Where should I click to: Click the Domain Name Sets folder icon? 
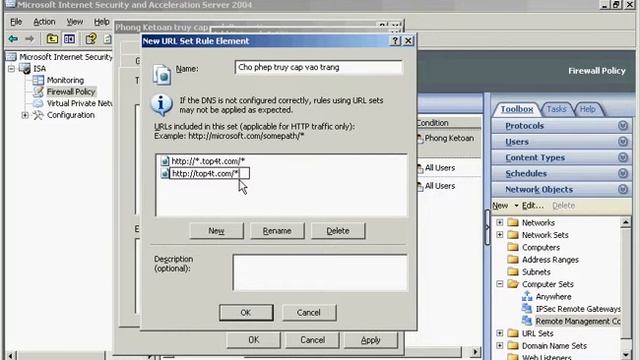click(x=513, y=345)
